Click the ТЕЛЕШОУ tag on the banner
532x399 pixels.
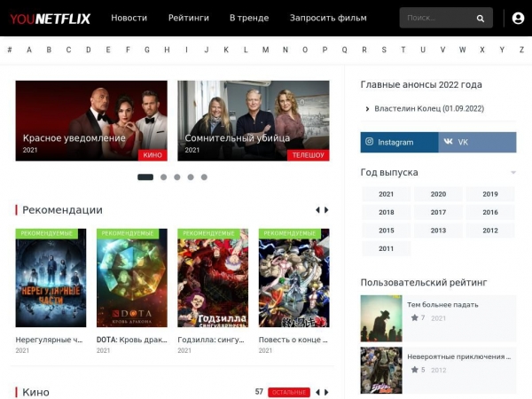[308, 155]
